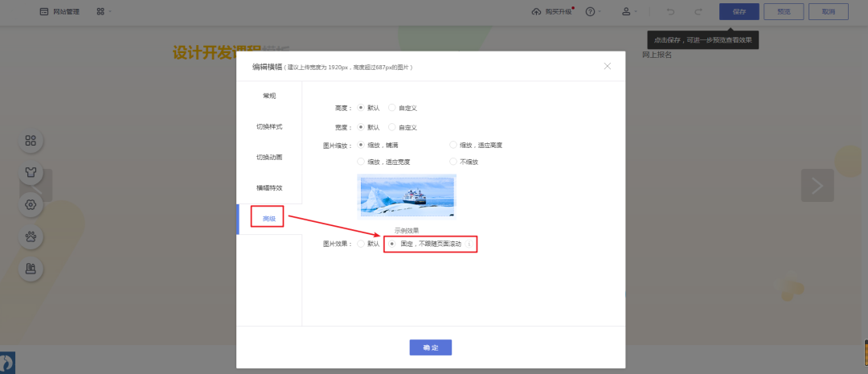868x374 pixels.
Task: Expand the help question mark dropdown
Action: coord(594,12)
